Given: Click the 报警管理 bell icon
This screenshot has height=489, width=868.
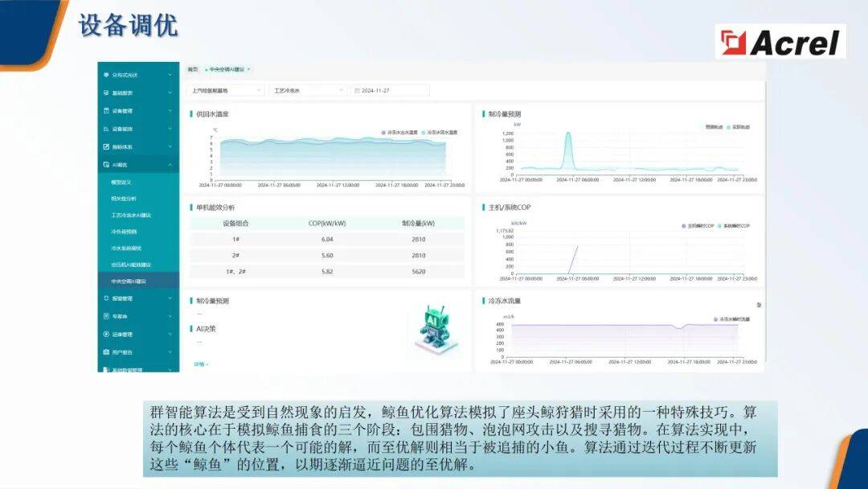Looking at the screenshot, I should point(106,298).
